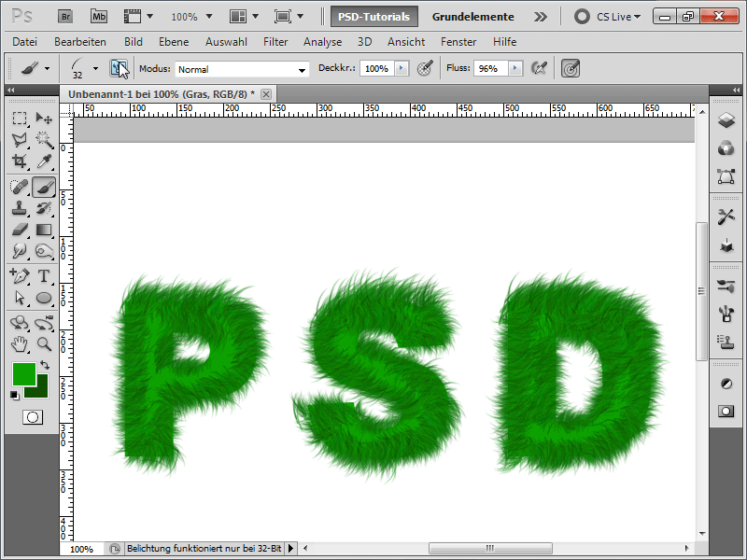Screen dimensions: 747x560
Task: Open the status bar info arrow
Action: [x=290, y=549]
